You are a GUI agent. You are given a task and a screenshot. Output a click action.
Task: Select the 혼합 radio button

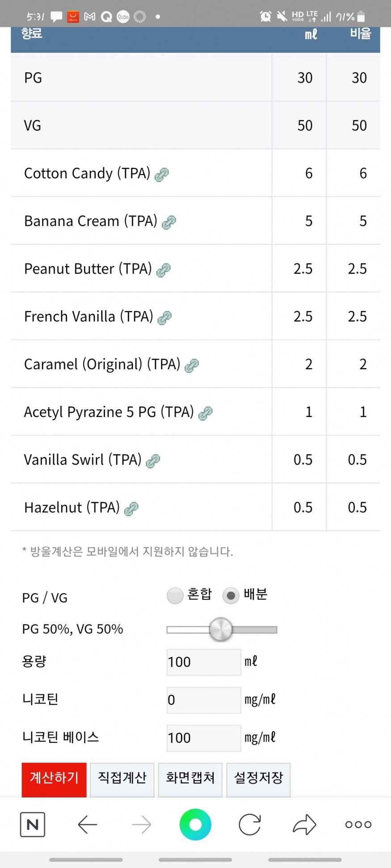[175, 595]
